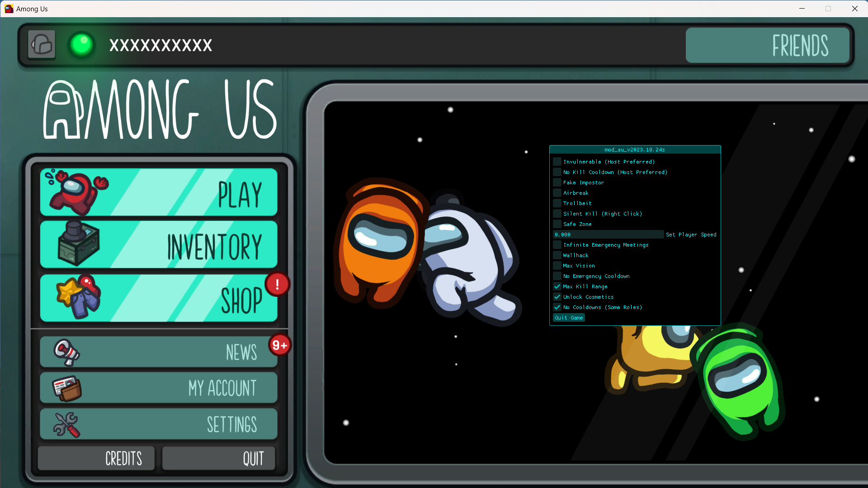This screenshot has height=488, width=868.
Task: Open the Friends panel
Action: click(767, 45)
